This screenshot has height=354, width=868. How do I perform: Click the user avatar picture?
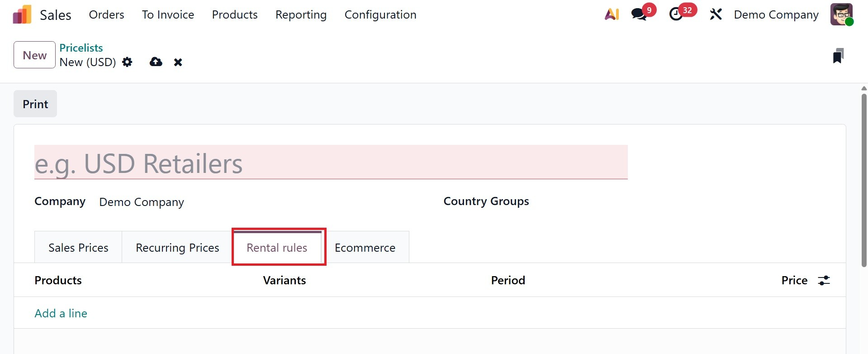(x=841, y=14)
